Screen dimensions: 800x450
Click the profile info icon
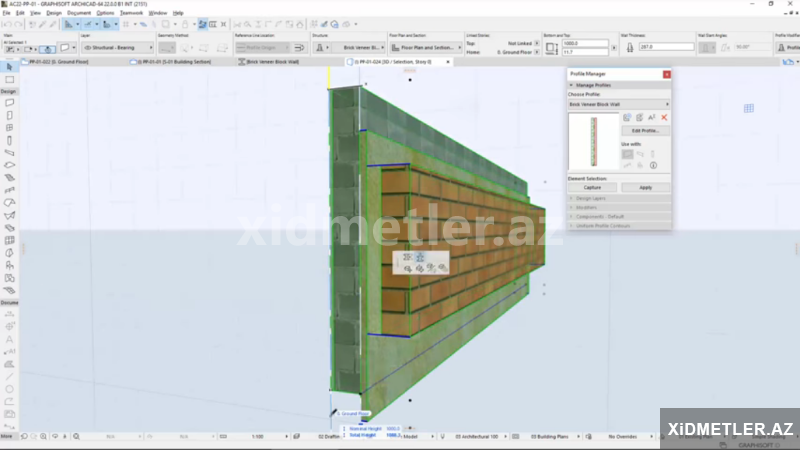pos(652,165)
